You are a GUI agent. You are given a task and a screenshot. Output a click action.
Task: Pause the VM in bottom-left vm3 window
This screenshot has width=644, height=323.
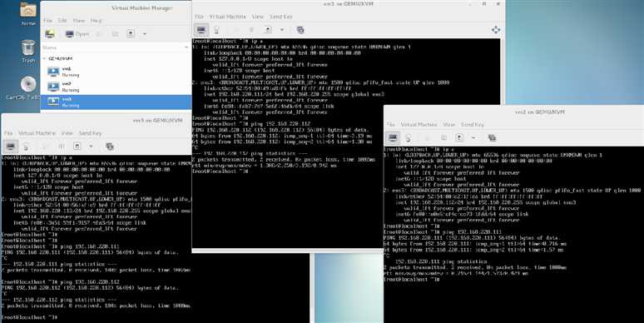pyautogui.click(x=62, y=147)
